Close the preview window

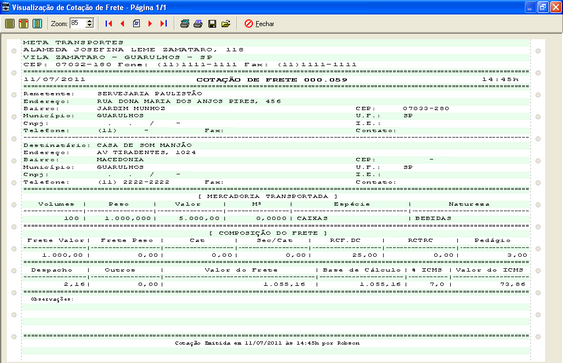tap(556, 7)
